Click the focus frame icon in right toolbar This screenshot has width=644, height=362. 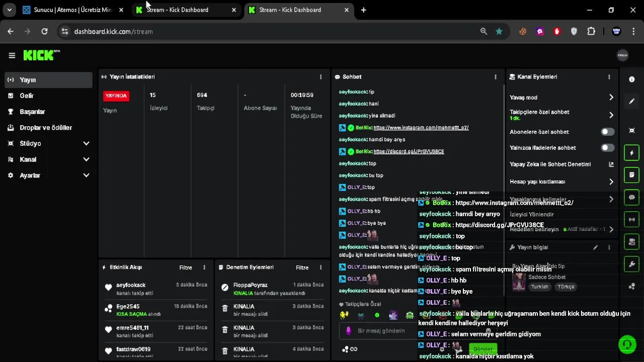[632, 131]
